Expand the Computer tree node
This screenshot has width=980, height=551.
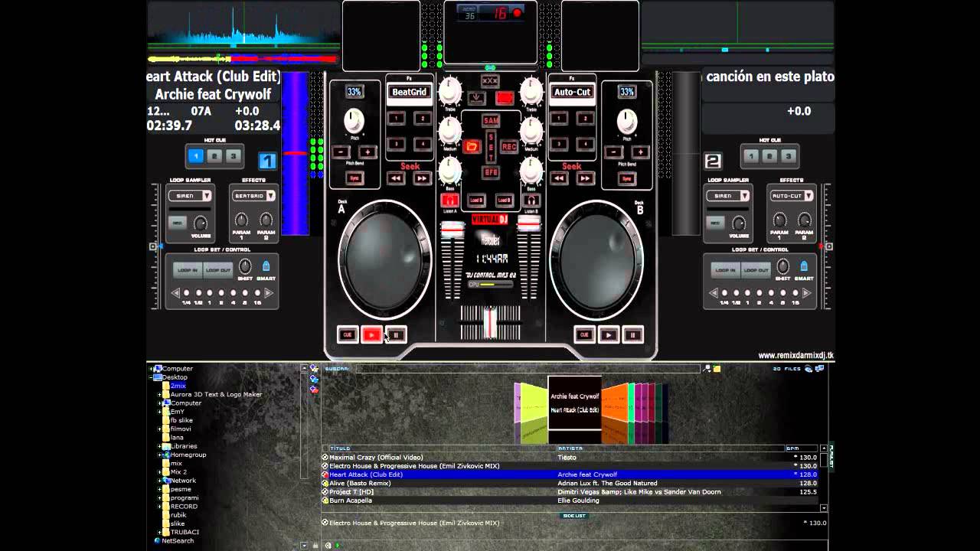(152, 369)
